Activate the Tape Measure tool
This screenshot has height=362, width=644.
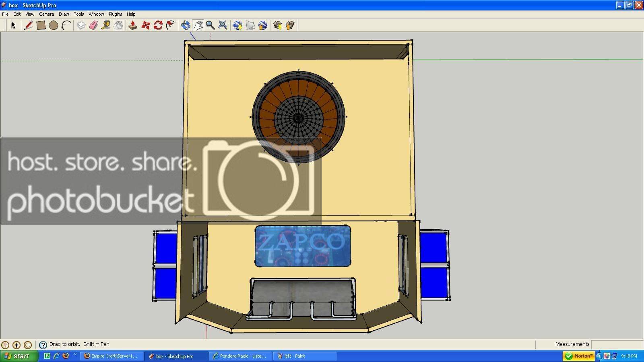pyautogui.click(x=106, y=25)
